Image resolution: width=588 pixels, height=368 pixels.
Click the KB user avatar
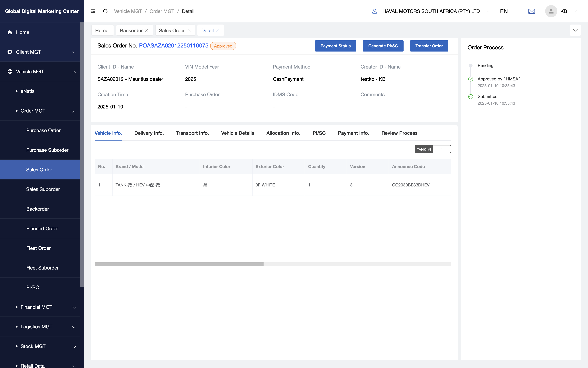551,11
